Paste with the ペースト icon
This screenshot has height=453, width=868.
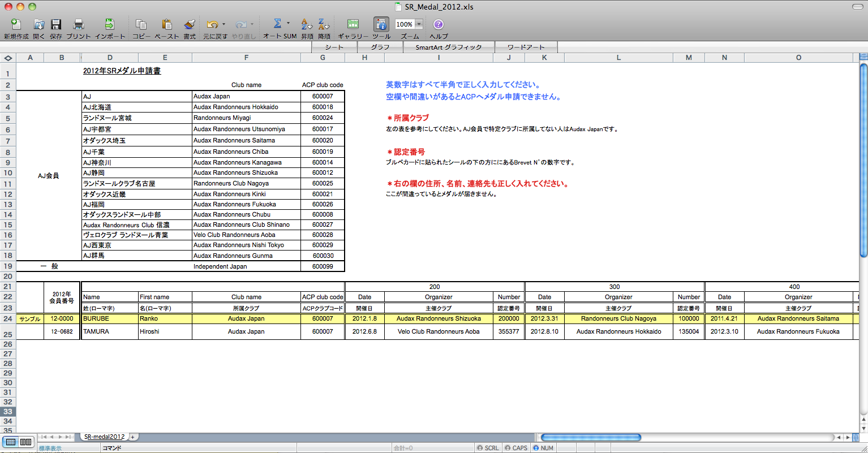pos(167,24)
